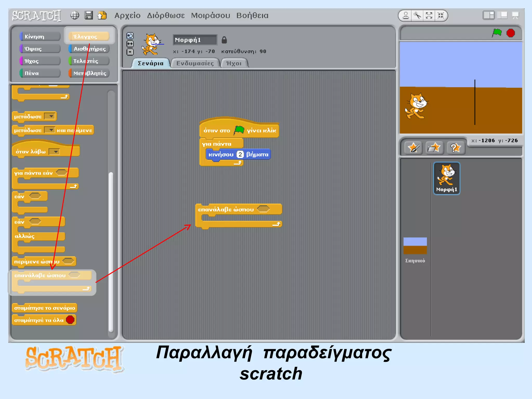Select the scissors delete tool
Viewport: 532px width, 399px height.
[417, 16]
